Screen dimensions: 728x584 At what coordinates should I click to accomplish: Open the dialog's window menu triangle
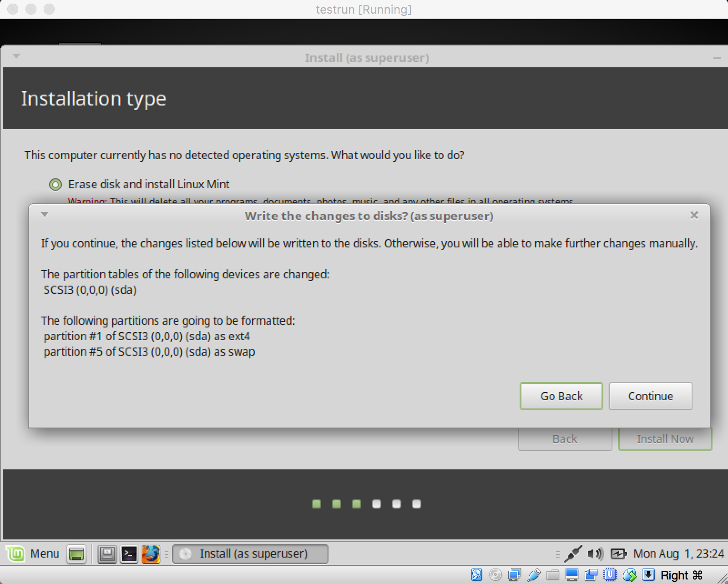[x=45, y=215]
